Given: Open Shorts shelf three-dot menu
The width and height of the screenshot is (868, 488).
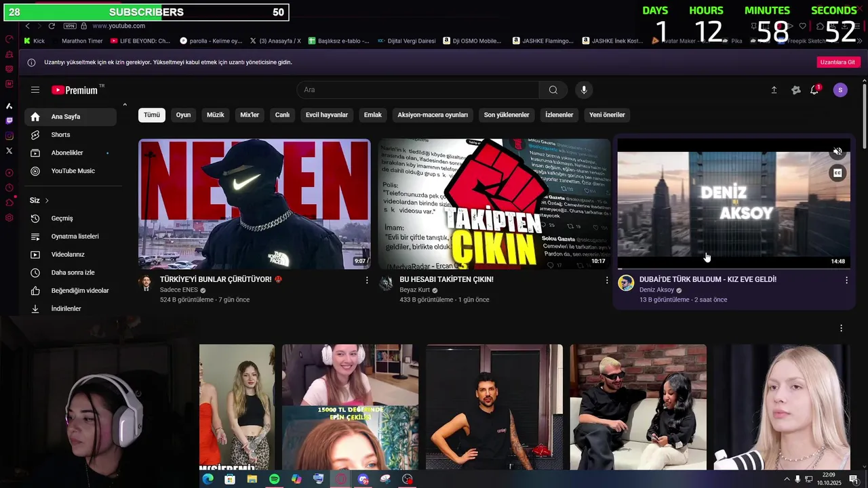Looking at the screenshot, I should pos(841,328).
